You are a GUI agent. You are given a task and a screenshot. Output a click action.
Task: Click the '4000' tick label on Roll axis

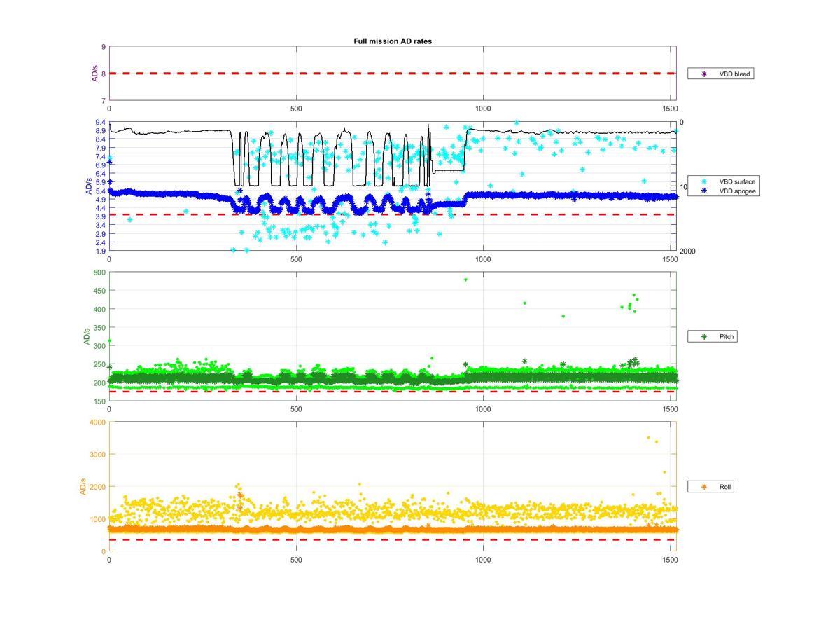coord(97,422)
